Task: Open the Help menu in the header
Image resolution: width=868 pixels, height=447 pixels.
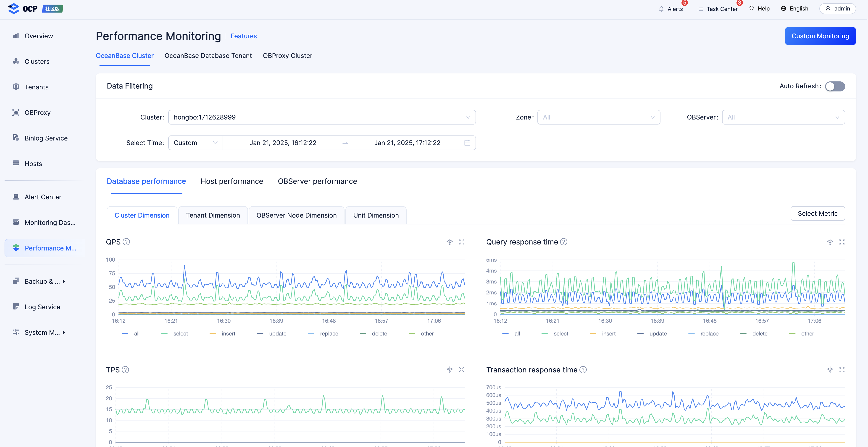Action: coord(759,9)
